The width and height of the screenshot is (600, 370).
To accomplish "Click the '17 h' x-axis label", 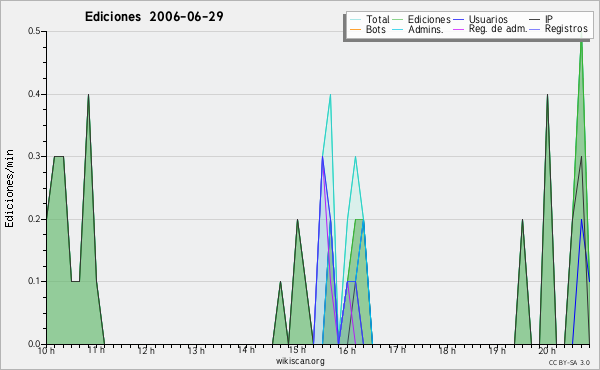I will click(397, 350).
